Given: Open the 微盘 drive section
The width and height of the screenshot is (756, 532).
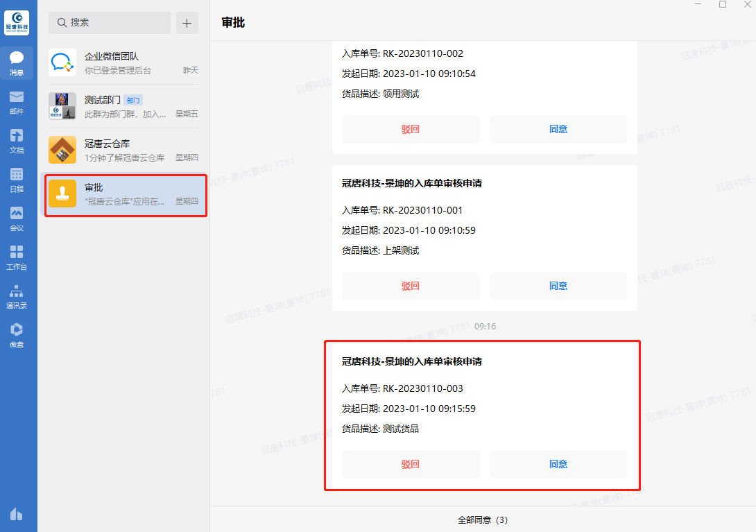Looking at the screenshot, I should 17,336.
